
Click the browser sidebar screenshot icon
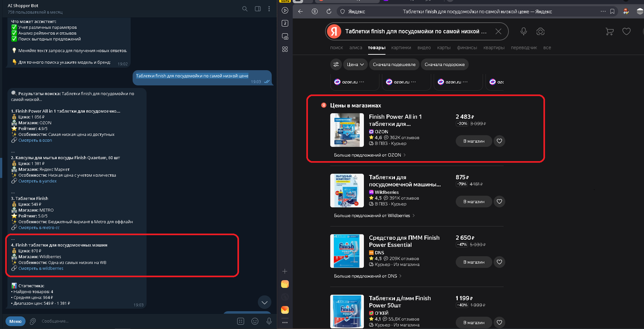click(x=285, y=36)
